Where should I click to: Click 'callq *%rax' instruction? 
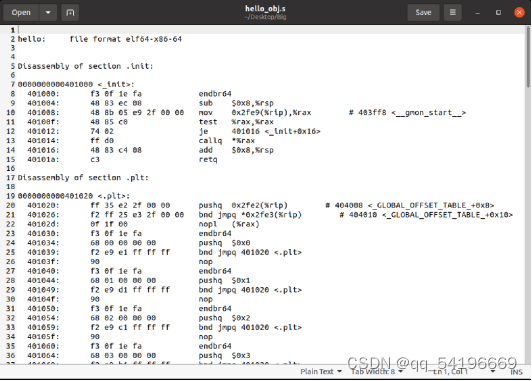click(x=227, y=140)
